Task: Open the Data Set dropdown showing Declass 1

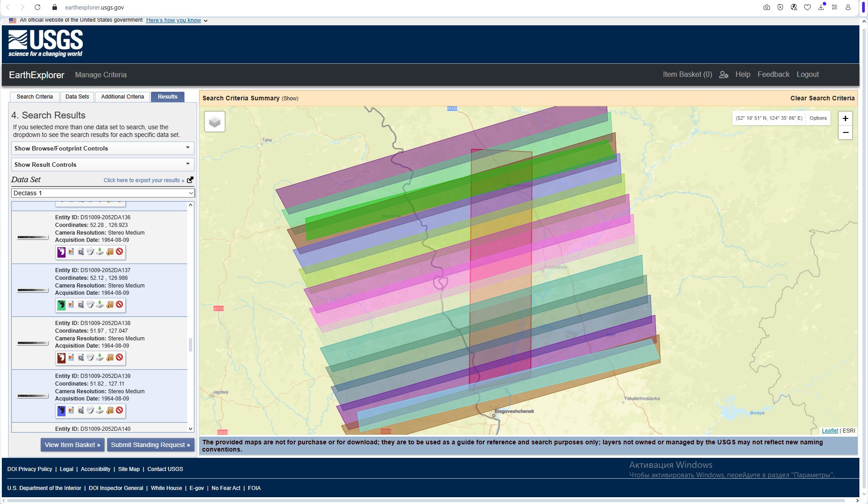Action: [x=103, y=193]
